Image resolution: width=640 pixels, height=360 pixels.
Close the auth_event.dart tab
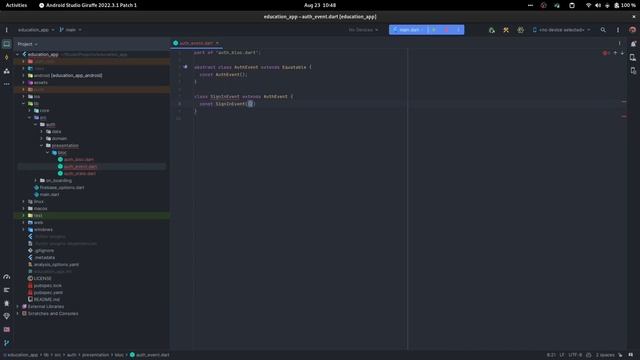[217, 43]
